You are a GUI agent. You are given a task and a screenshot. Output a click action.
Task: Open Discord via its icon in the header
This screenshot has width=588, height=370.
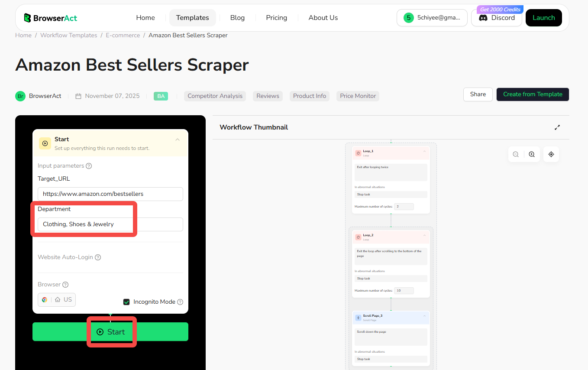click(482, 17)
